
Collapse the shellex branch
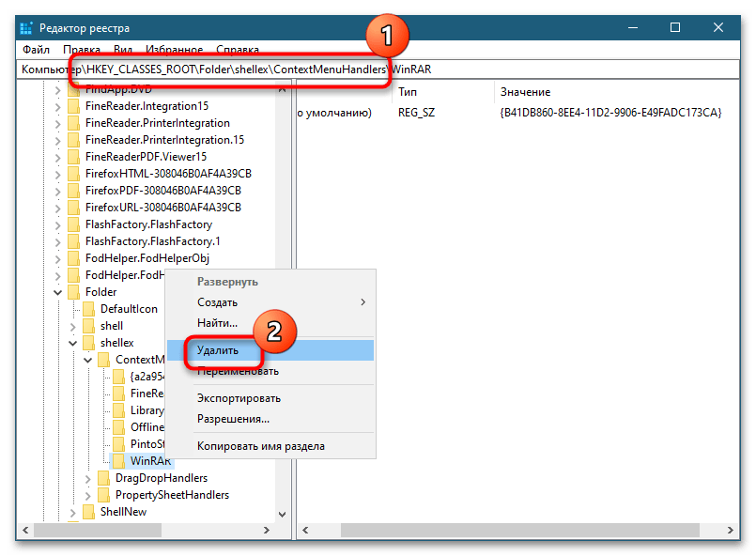pyautogui.click(x=73, y=343)
